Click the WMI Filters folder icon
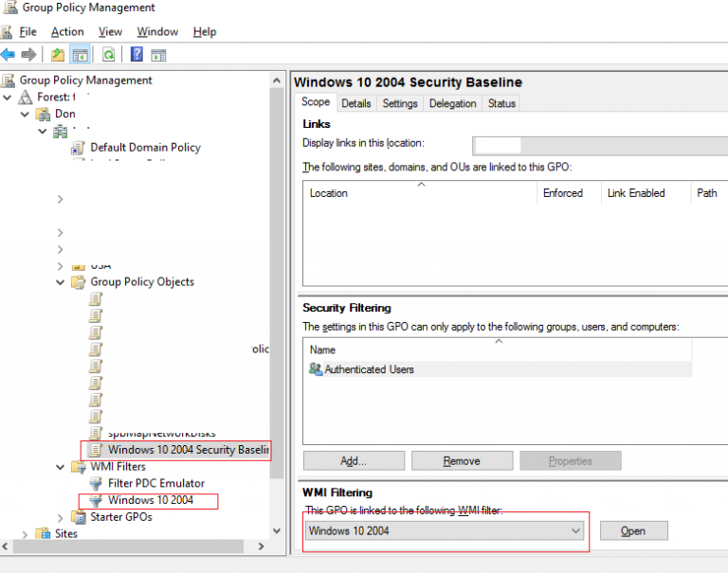Viewport: 728px width, 573px height. point(78,467)
